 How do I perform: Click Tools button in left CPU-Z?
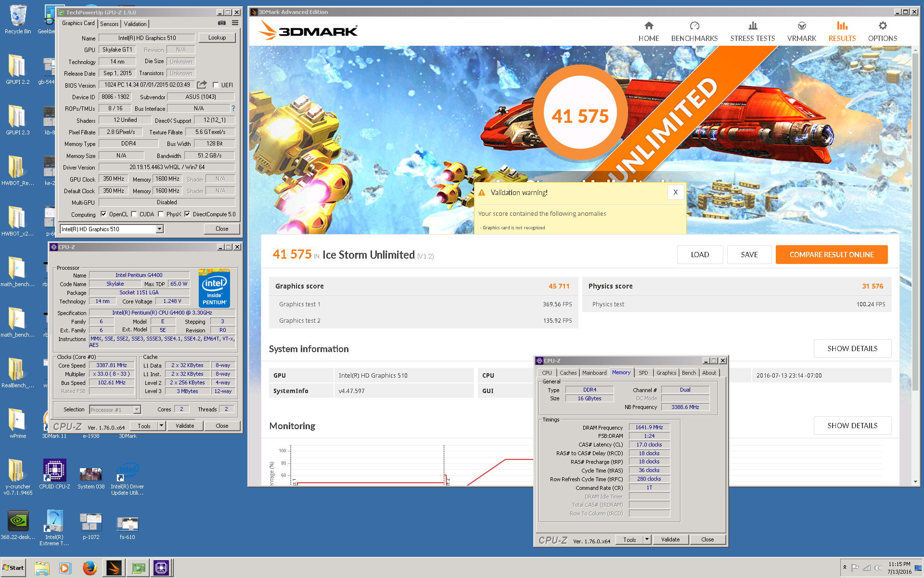[144, 426]
